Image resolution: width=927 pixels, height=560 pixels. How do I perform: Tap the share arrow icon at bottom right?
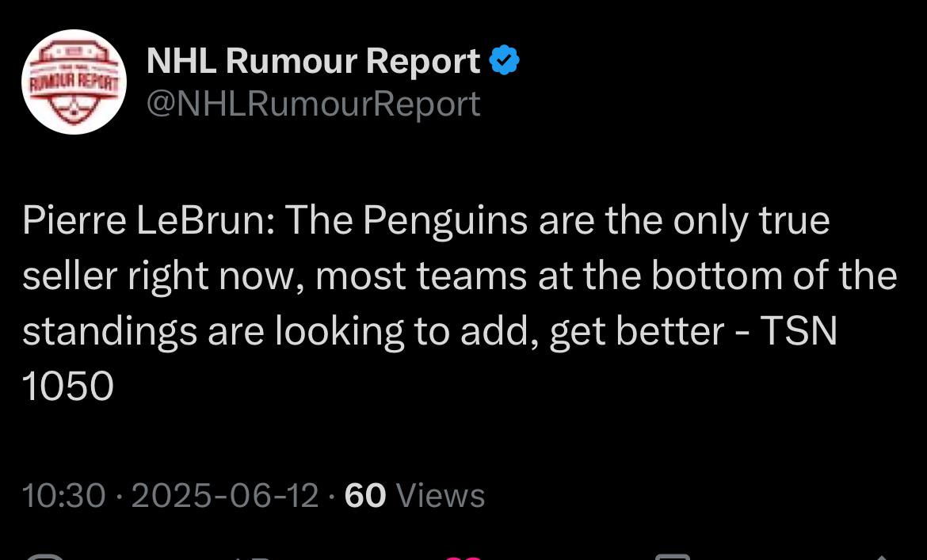[x=882, y=558]
